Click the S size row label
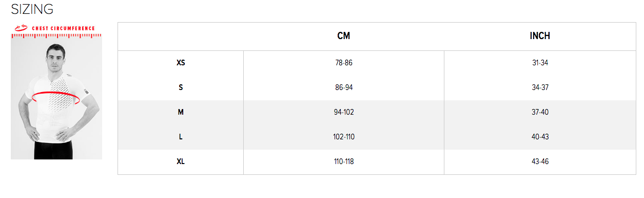The width and height of the screenshot is (644, 198). [x=181, y=87]
